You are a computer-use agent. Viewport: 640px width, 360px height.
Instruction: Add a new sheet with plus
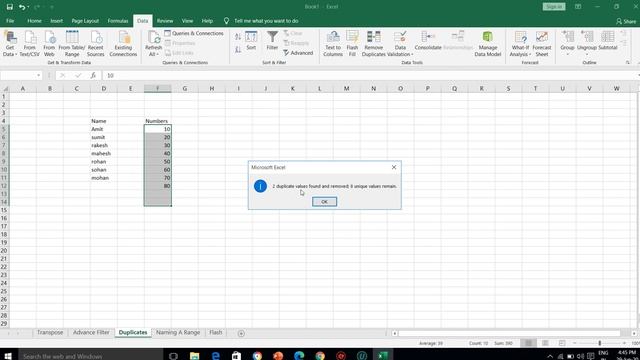tap(241, 333)
